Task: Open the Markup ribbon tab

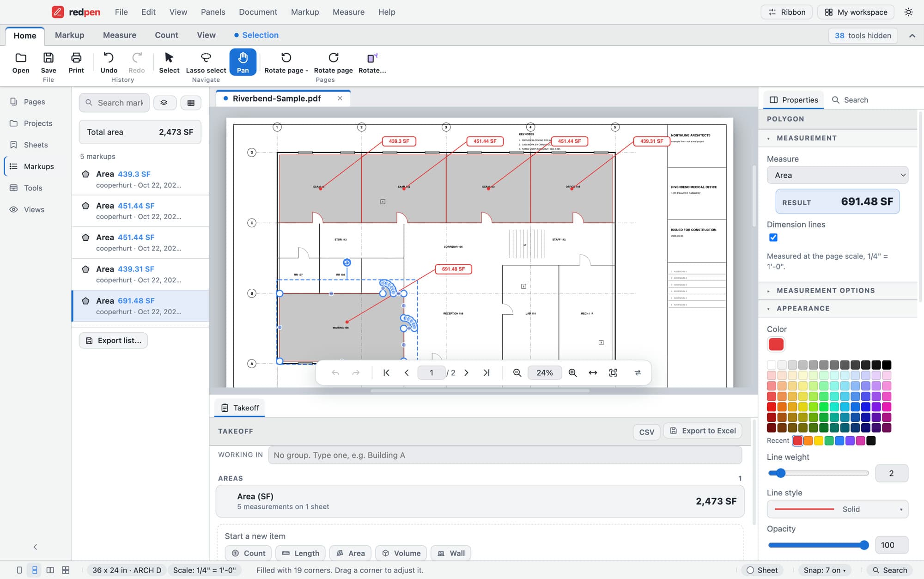Action: point(69,35)
